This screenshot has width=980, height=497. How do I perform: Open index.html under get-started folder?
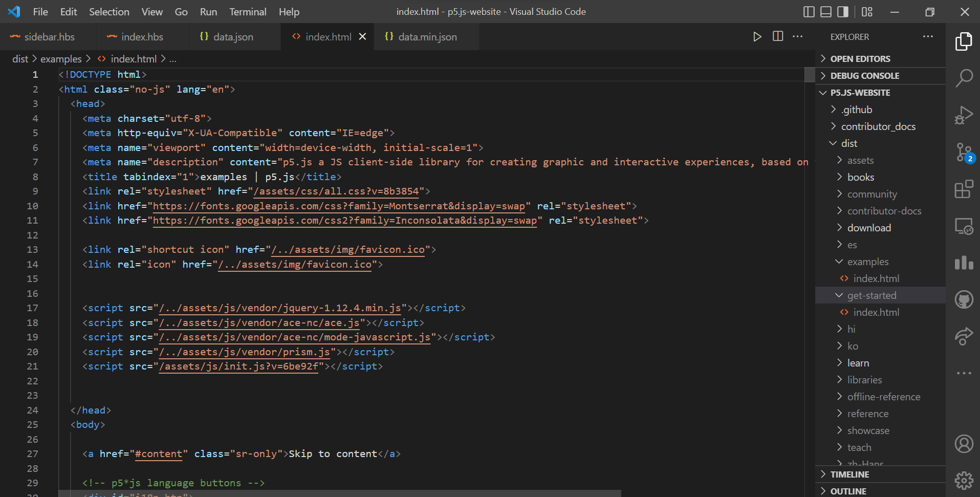[x=880, y=312]
